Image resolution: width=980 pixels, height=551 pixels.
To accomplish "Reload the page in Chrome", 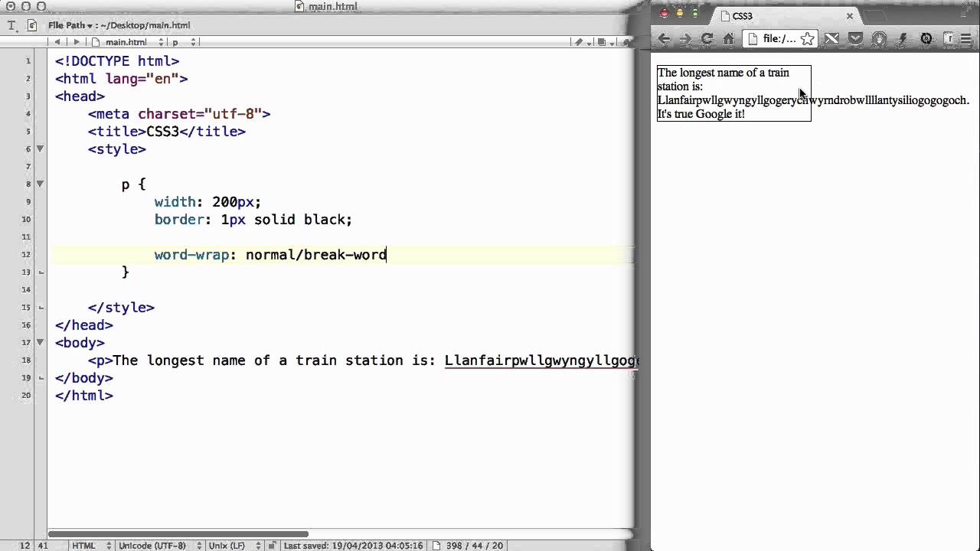I will point(707,38).
